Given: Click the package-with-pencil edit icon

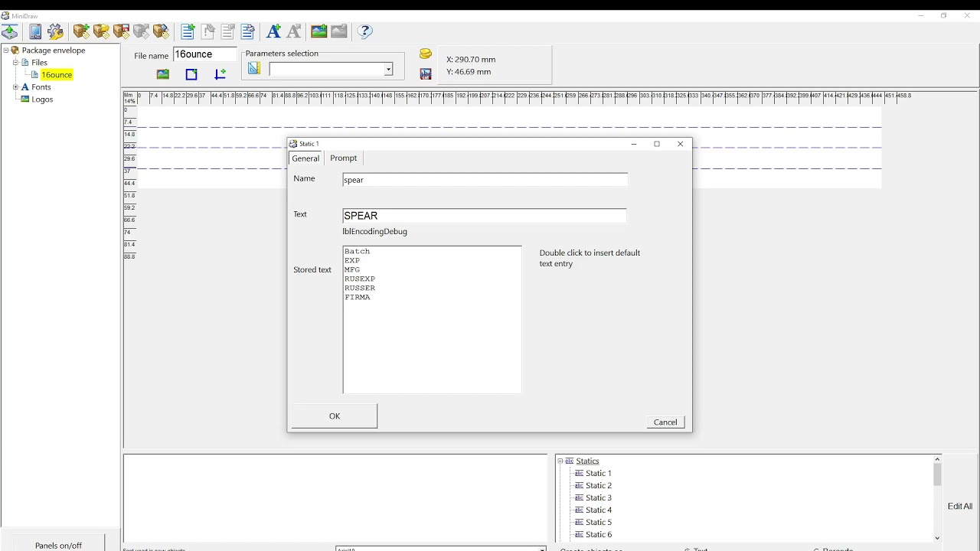Looking at the screenshot, I should (x=161, y=31).
